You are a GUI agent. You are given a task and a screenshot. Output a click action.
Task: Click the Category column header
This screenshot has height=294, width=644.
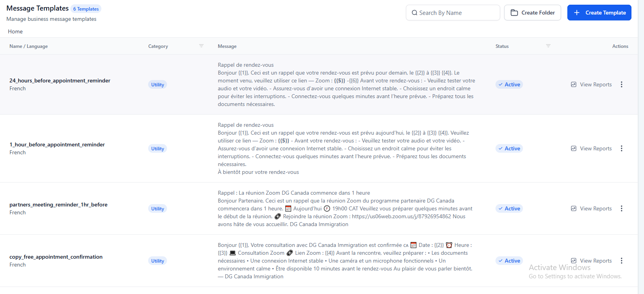(x=158, y=46)
